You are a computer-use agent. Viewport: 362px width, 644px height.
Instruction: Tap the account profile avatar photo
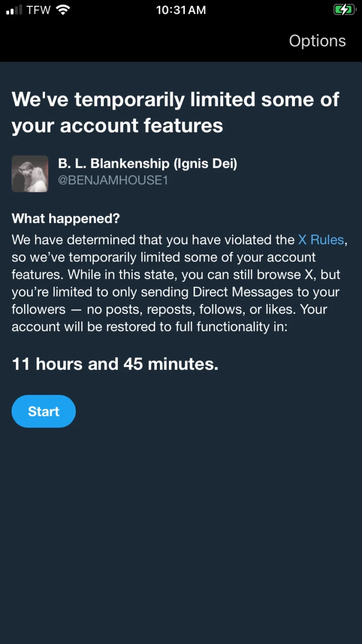[30, 174]
